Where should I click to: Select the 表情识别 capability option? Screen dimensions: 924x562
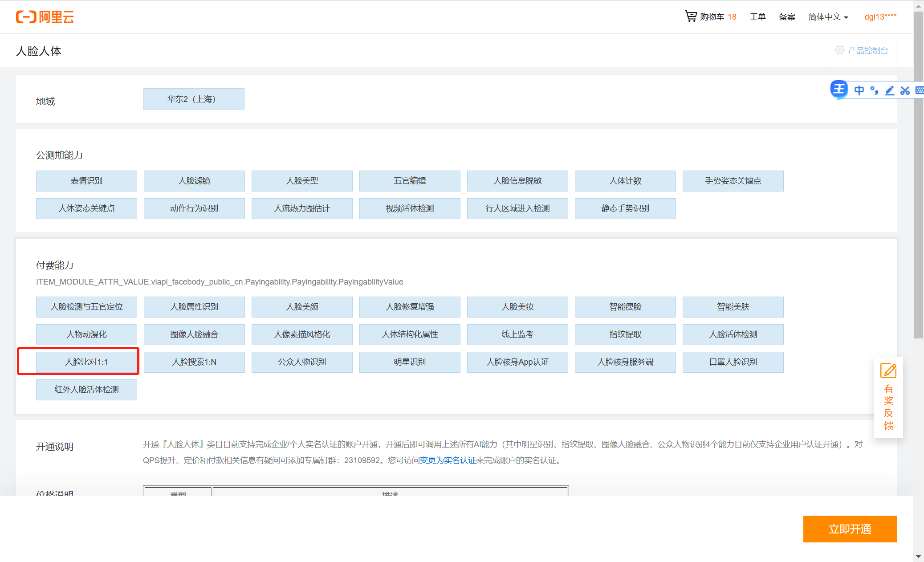tap(86, 181)
